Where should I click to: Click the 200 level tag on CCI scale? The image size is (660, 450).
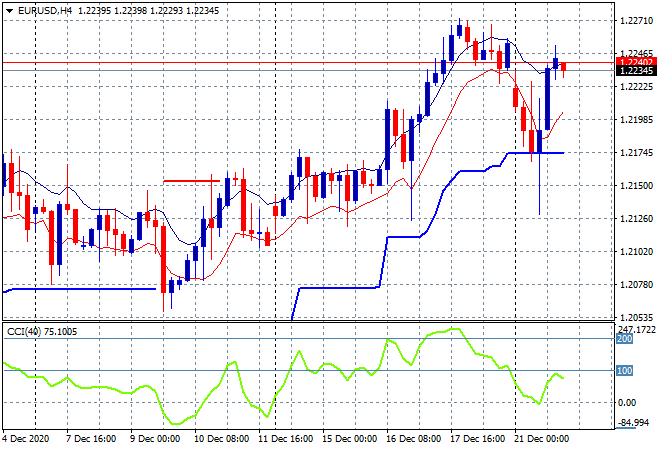click(x=625, y=339)
